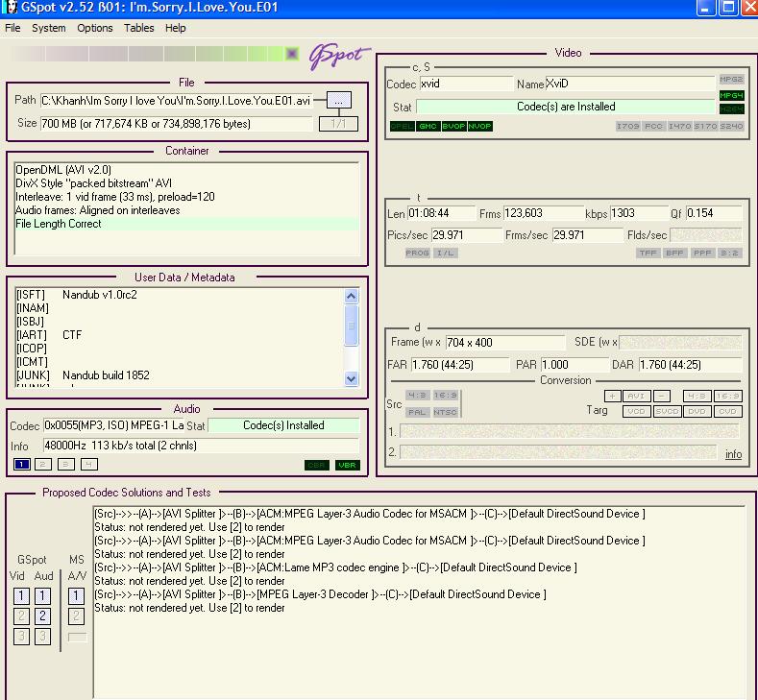Click the VBR audio indicator
The width and height of the screenshot is (758, 700).
[347, 465]
